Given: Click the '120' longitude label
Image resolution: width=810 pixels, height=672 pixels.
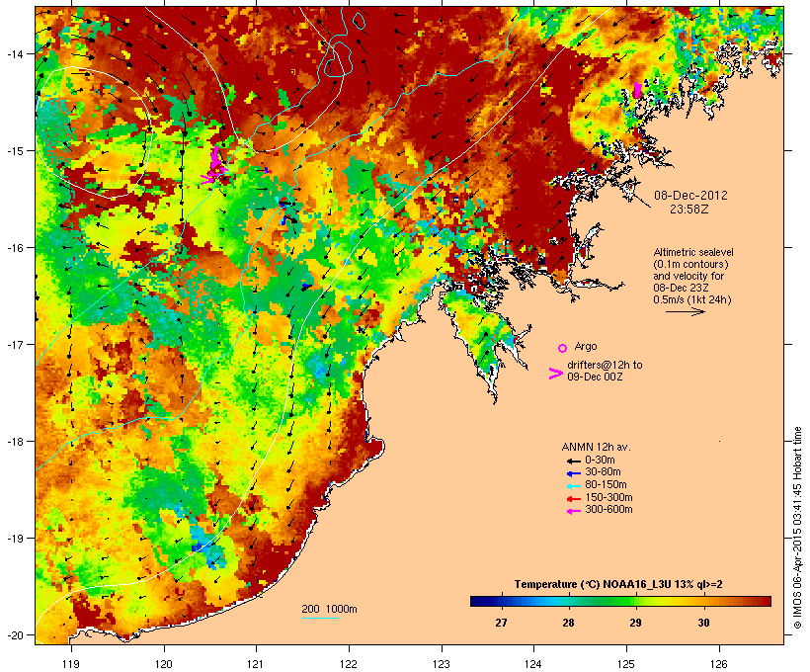Looking at the screenshot, I should pos(164,664).
